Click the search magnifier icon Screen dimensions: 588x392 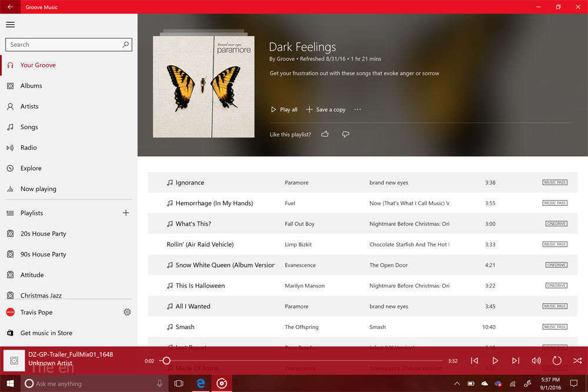pos(126,45)
